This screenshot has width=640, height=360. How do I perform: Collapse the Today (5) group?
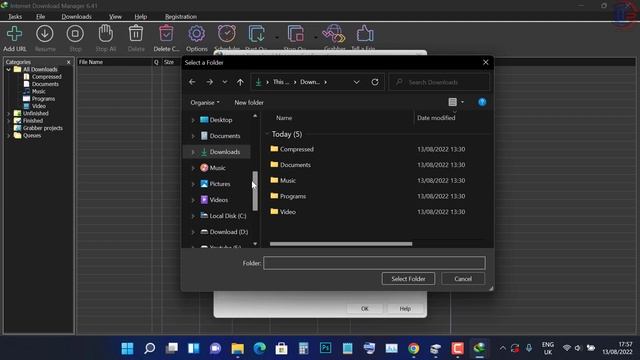point(267,134)
